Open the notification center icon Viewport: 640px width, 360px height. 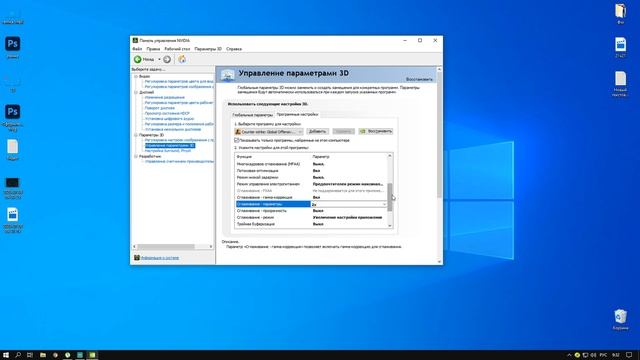(x=629, y=355)
